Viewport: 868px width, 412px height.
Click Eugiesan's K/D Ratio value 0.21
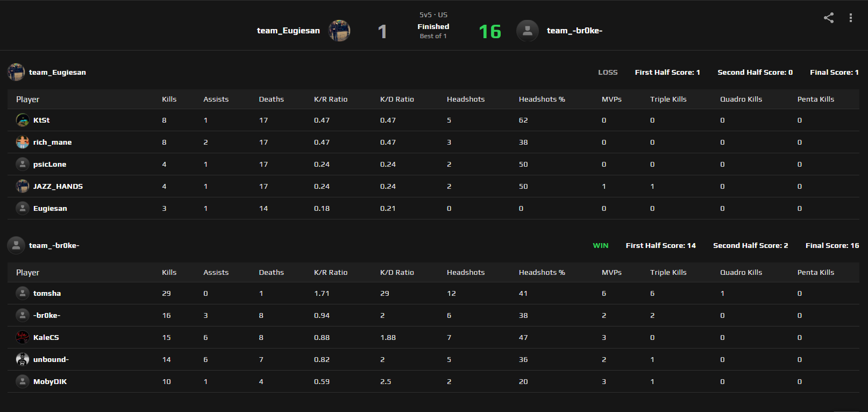388,208
